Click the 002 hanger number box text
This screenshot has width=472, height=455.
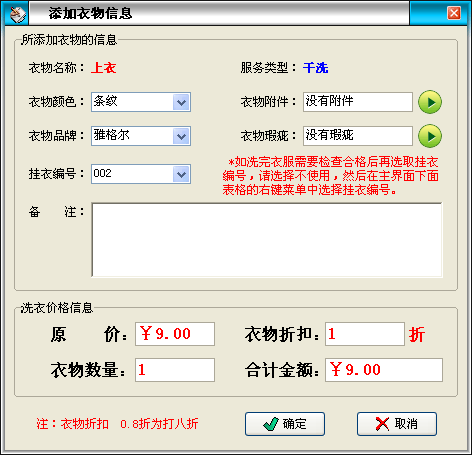102,173
